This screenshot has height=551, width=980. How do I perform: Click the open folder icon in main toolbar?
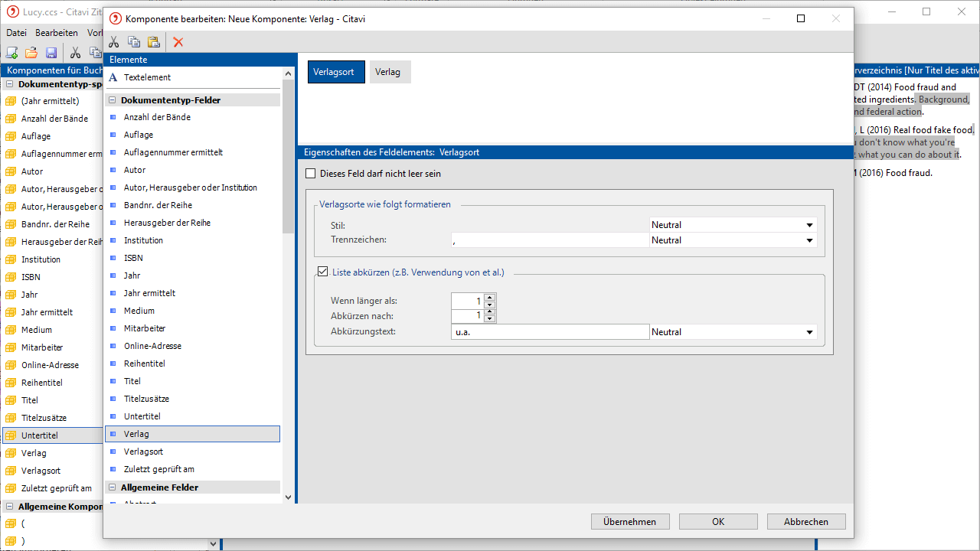pyautogui.click(x=31, y=53)
